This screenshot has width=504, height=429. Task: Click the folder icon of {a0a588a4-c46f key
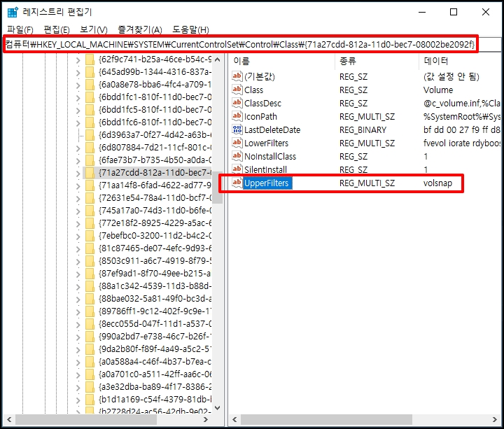90,362
